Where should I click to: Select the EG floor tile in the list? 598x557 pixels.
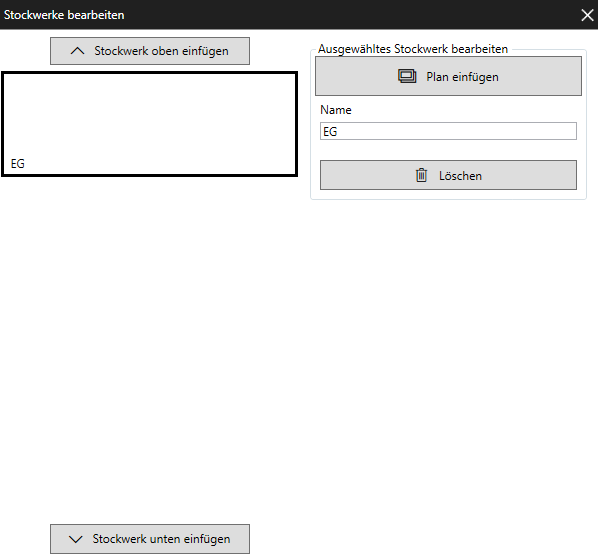coord(150,124)
